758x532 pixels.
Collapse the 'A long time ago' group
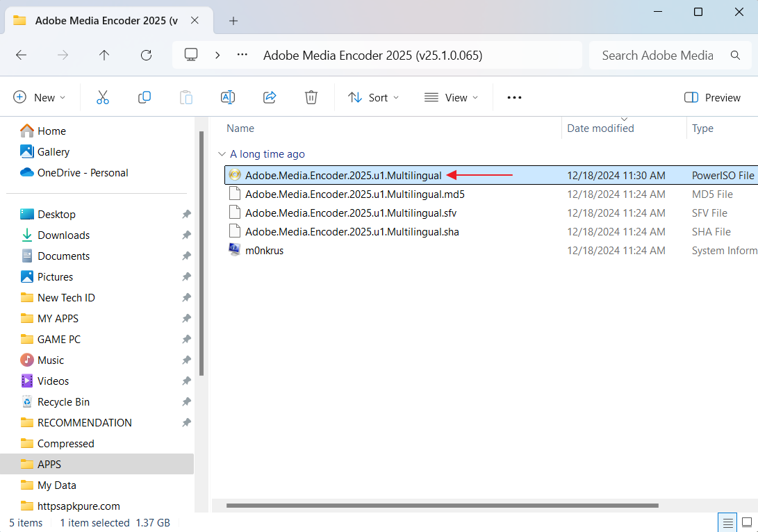[x=222, y=153]
